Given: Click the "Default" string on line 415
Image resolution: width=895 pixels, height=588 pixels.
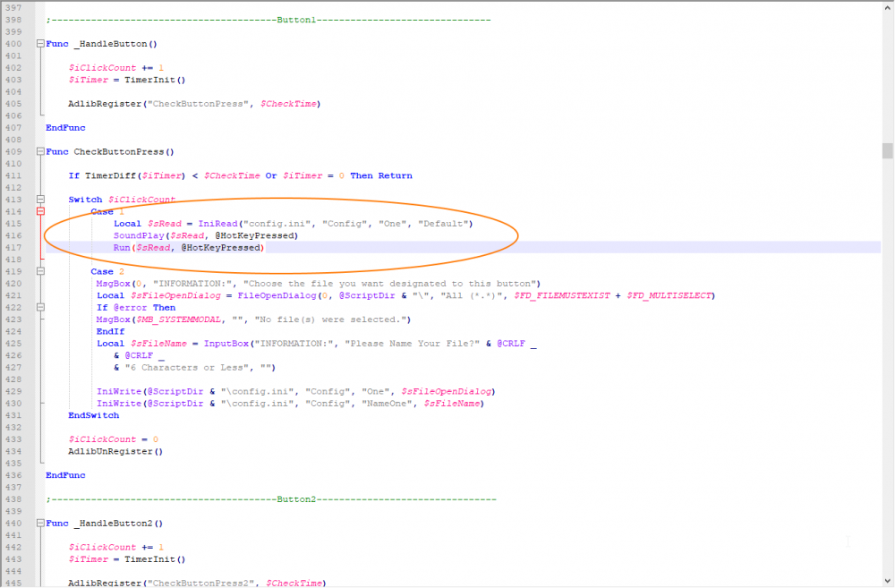Looking at the screenshot, I should click(x=443, y=224).
